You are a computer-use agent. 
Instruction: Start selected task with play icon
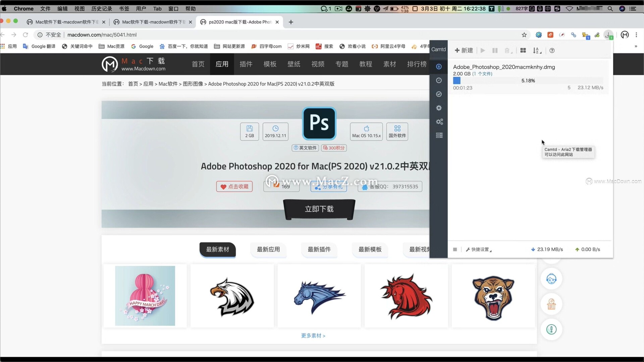[483, 51]
